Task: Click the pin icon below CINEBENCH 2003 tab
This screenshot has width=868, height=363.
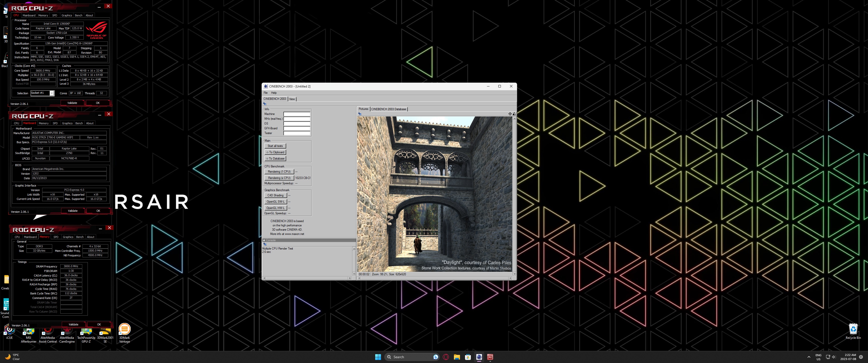Action: point(265,104)
